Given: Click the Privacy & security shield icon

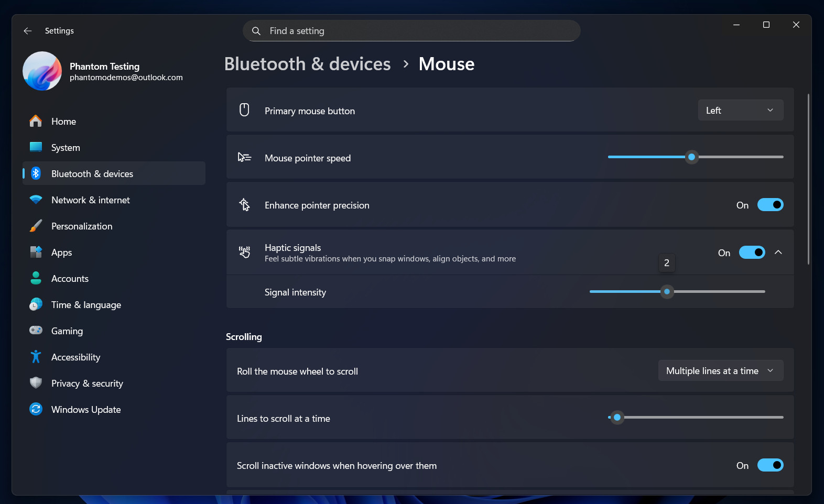Looking at the screenshot, I should 36,383.
